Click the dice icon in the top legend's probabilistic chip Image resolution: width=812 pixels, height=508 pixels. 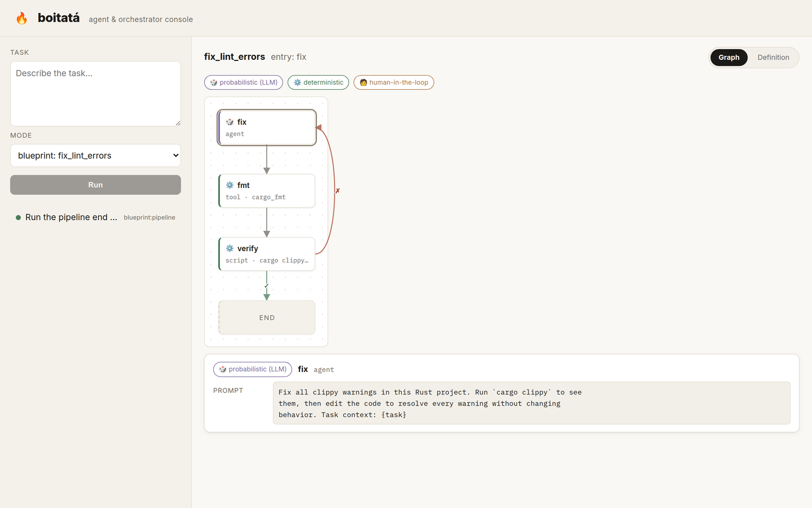click(x=214, y=82)
